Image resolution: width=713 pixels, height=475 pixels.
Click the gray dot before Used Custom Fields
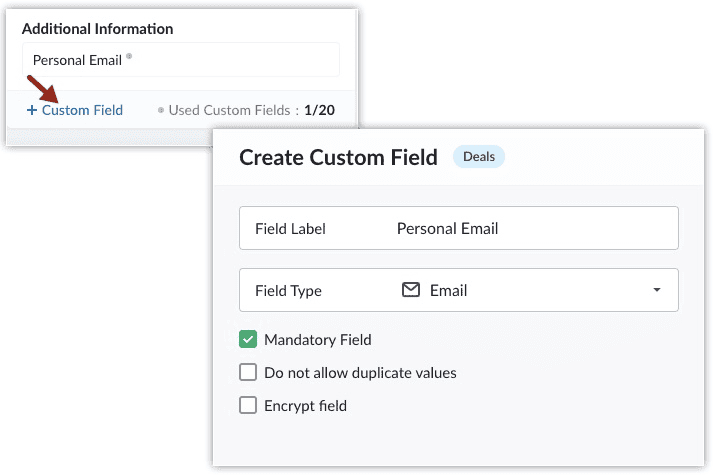161,110
